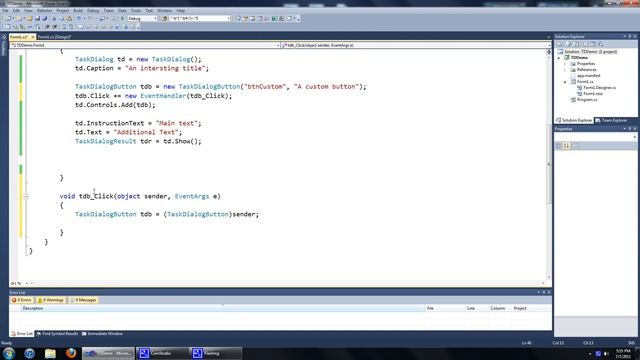Click the Save icon in the toolbar
Screen dimensions: 640x360
[x=37, y=18]
